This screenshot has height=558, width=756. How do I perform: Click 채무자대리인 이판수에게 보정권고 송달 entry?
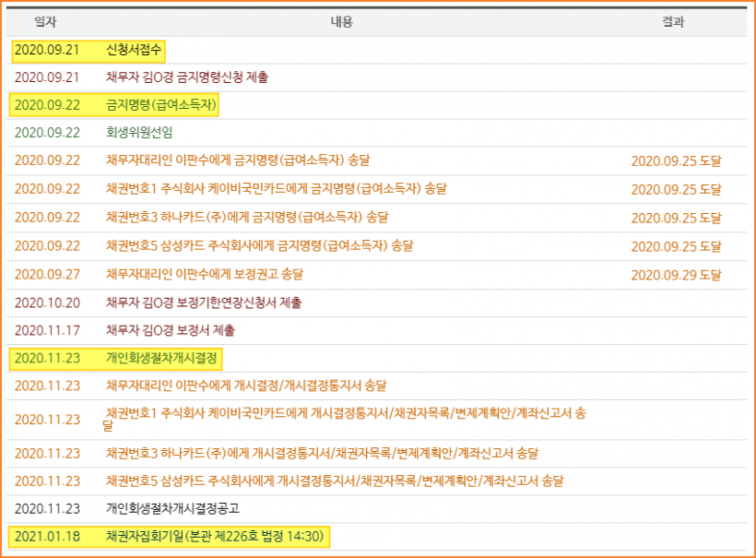[x=205, y=274]
